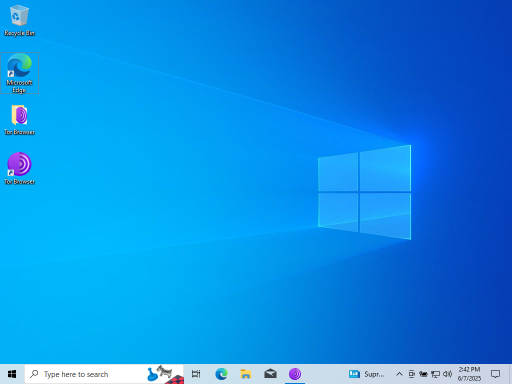Select the Microsoft Edge desktop shortcut
The width and height of the screenshot is (512, 384).
coord(19,73)
